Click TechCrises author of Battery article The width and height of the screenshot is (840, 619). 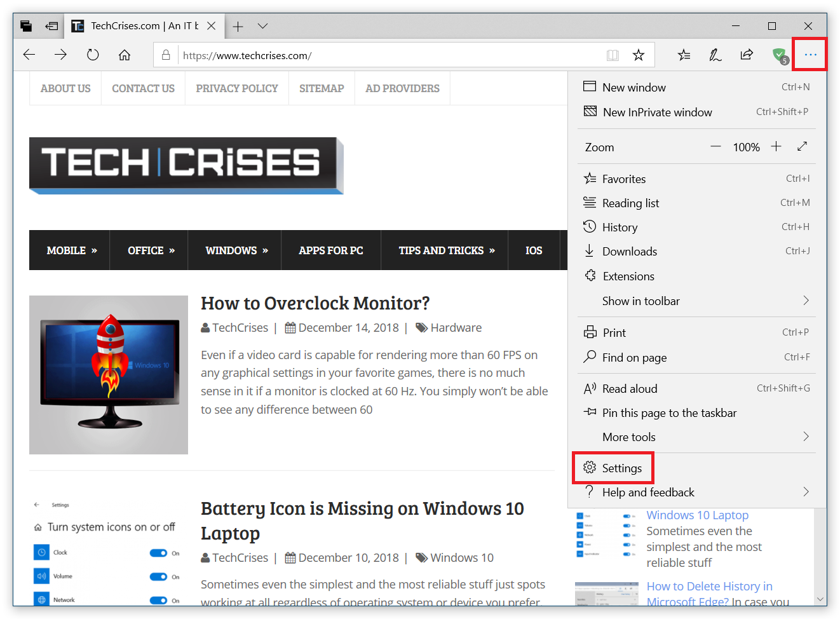[240, 558]
